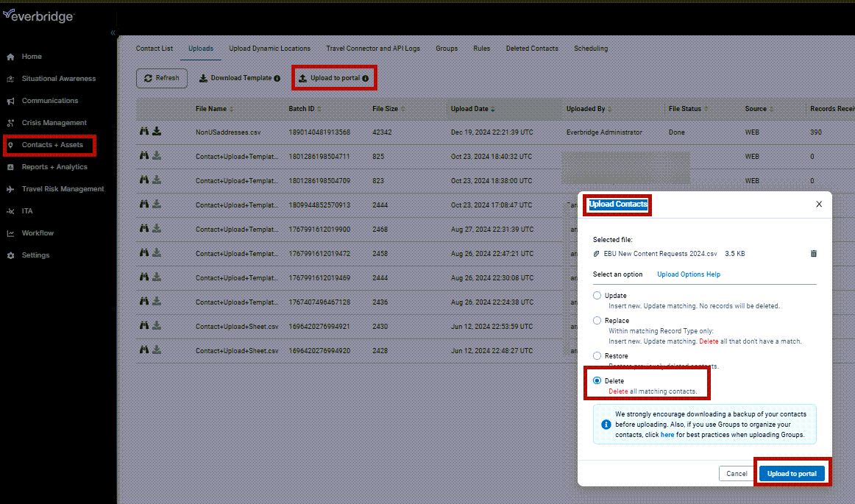The image size is (855, 504).
Task: Select the Update radio option
Action: pyautogui.click(x=597, y=296)
